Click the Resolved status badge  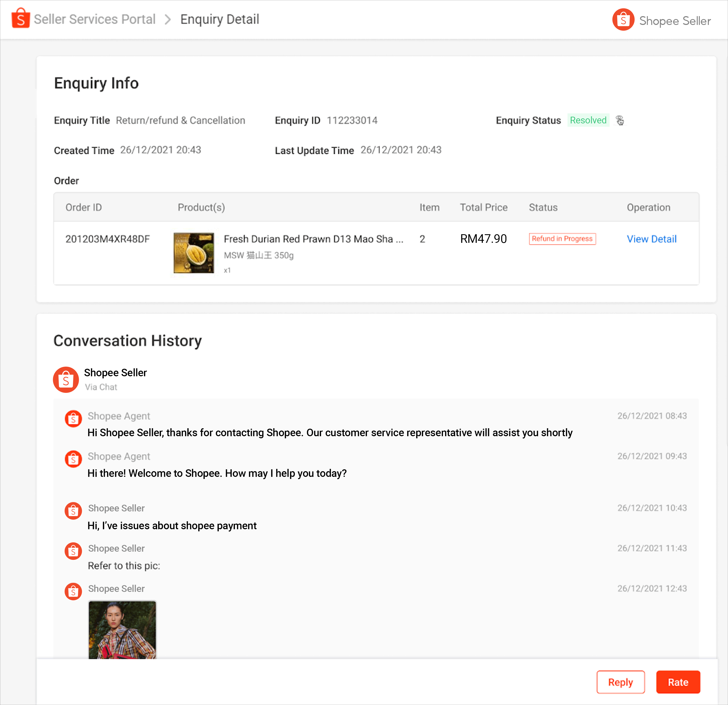click(588, 120)
